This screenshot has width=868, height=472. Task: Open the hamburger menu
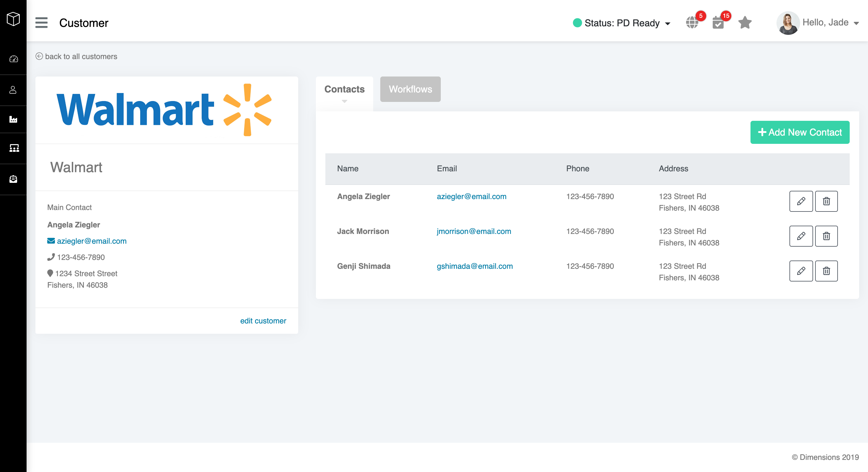click(41, 22)
